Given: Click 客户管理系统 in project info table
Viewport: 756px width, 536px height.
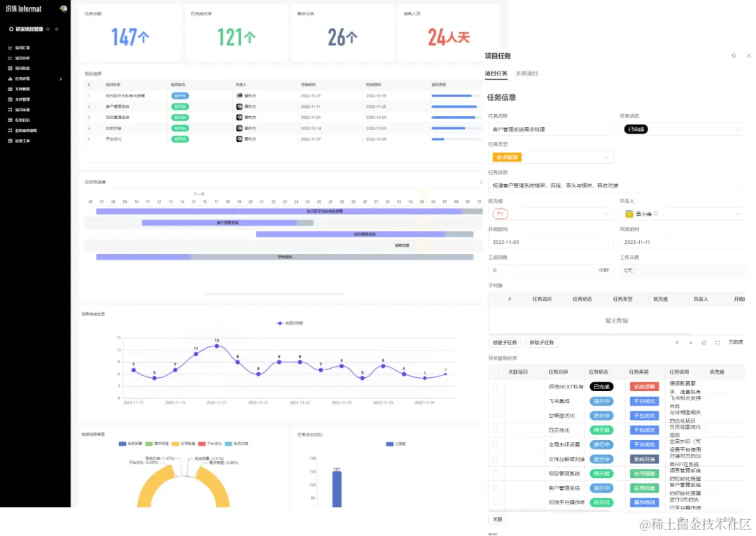Looking at the screenshot, I should [118, 106].
